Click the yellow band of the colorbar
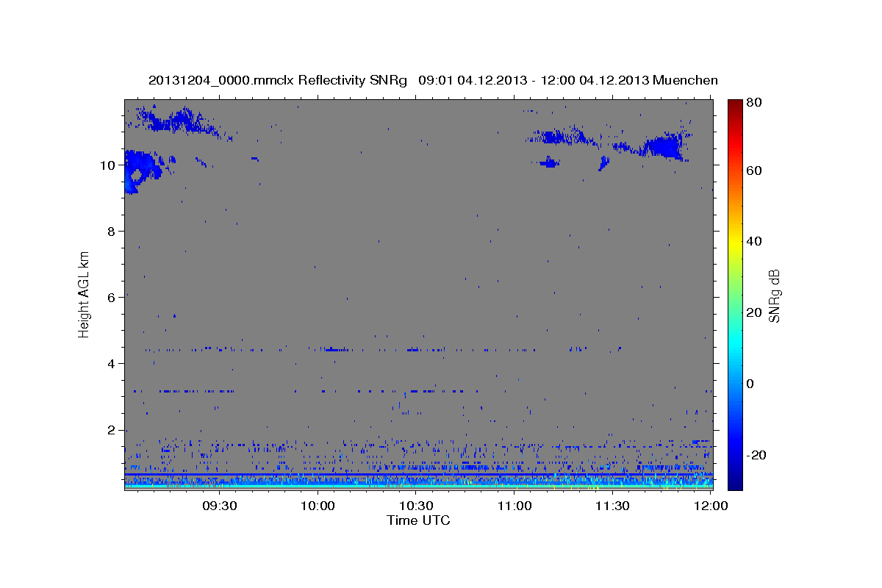The image size is (882, 588). (x=735, y=242)
